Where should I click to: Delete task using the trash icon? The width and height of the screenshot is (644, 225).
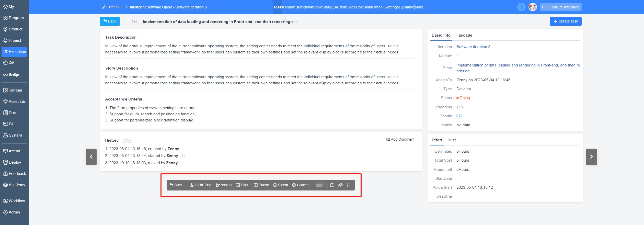349,185
